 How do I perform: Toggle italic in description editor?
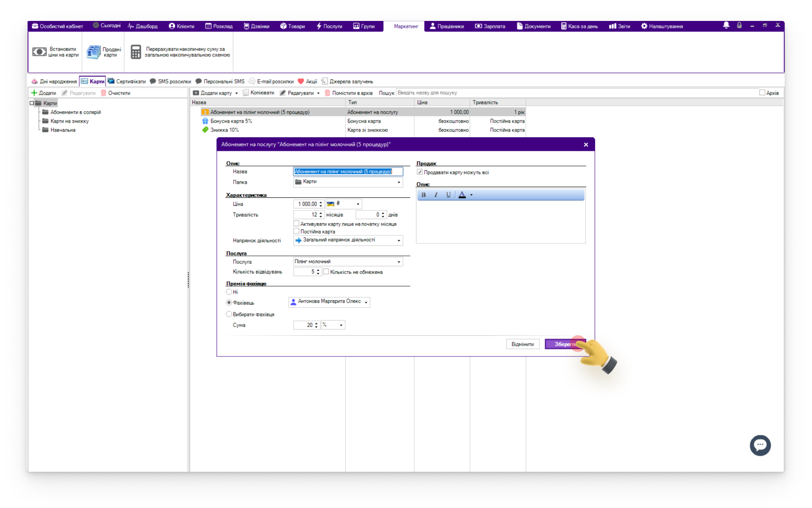[436, 195]
